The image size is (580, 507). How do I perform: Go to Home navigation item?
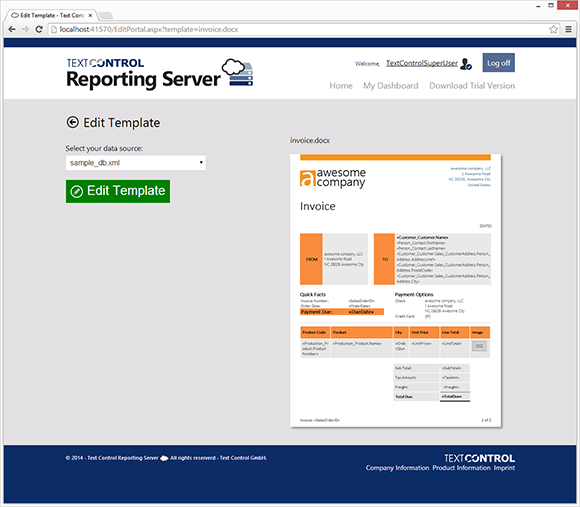(341, 86)
